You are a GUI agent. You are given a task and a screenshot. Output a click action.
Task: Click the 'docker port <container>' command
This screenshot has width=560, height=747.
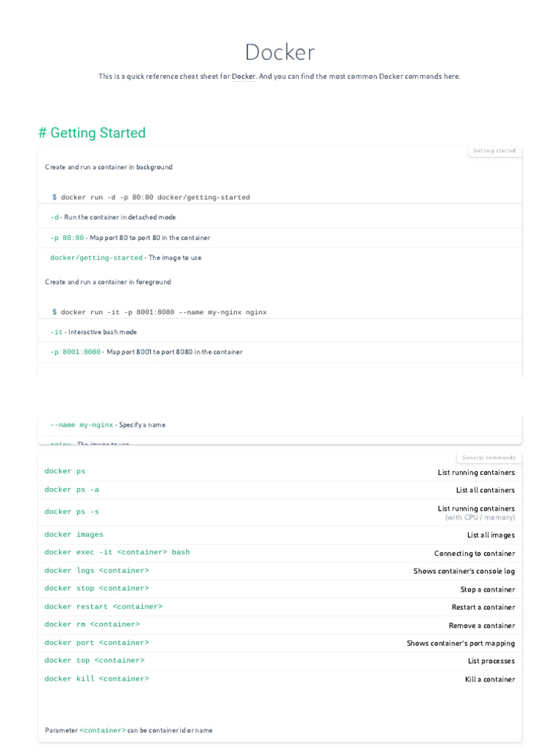pyautogui.click(x=96, y=643)
